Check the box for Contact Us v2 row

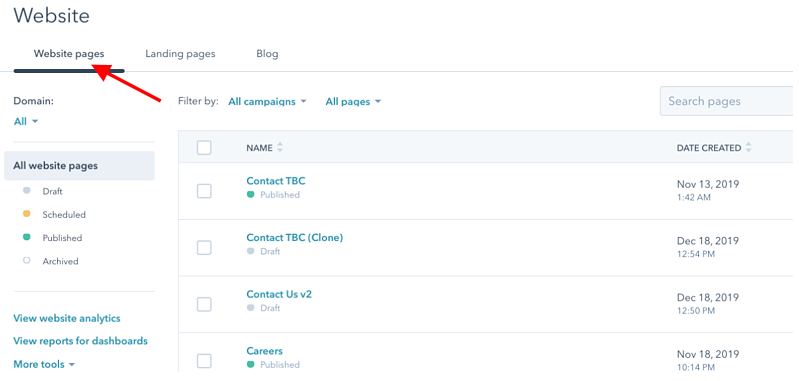pyautogui.click(x=204, y=304)
